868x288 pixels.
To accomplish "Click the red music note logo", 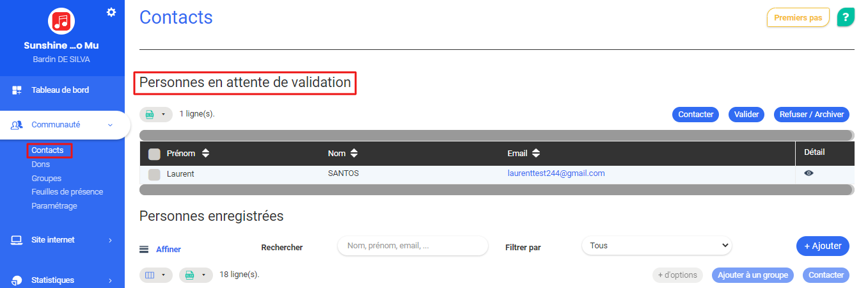I will pos(61,21).
